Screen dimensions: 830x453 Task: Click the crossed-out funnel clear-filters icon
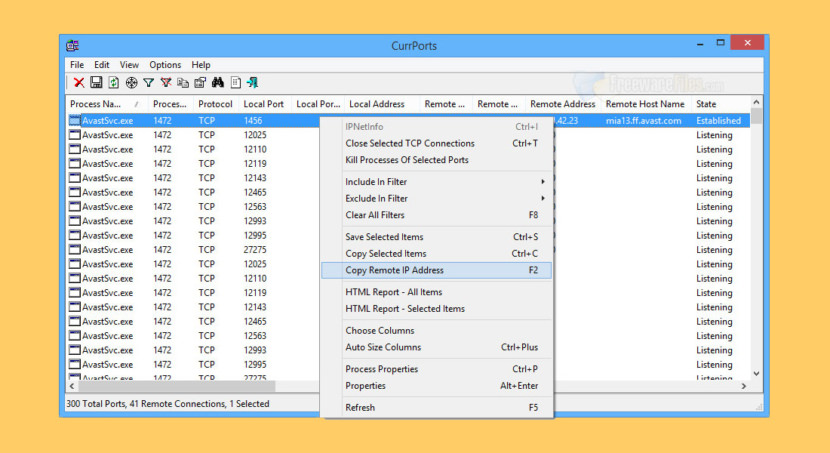pyautogui.click(x=166, y=83)
